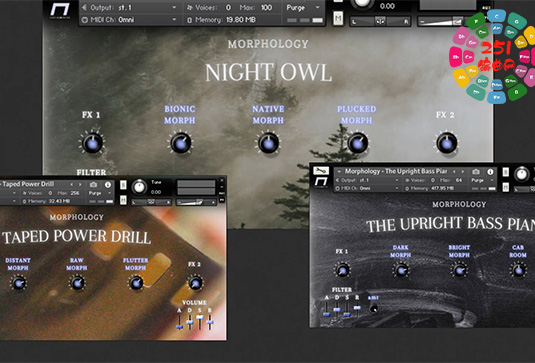Open the Purge menu in Taped Power Drill
The height and width of the screenshot is (363, 535).
point(99,193)
